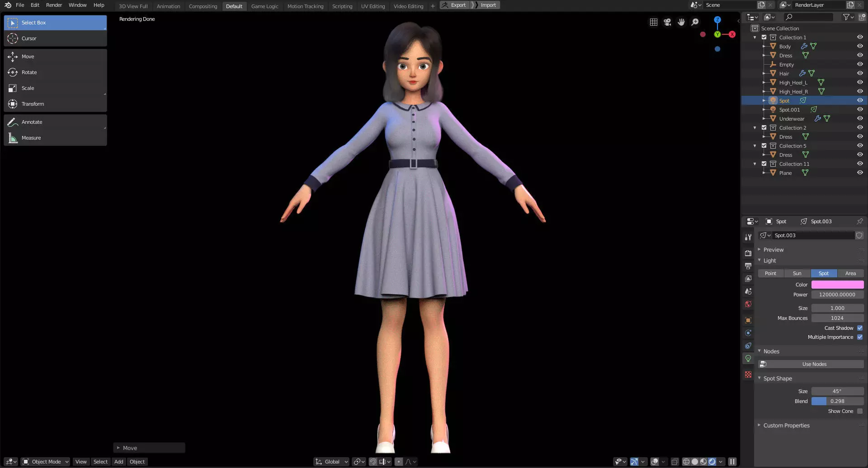Uncheck the Cast Shadow checkbox
Viewport: 868px width, 468px height.
860,328
